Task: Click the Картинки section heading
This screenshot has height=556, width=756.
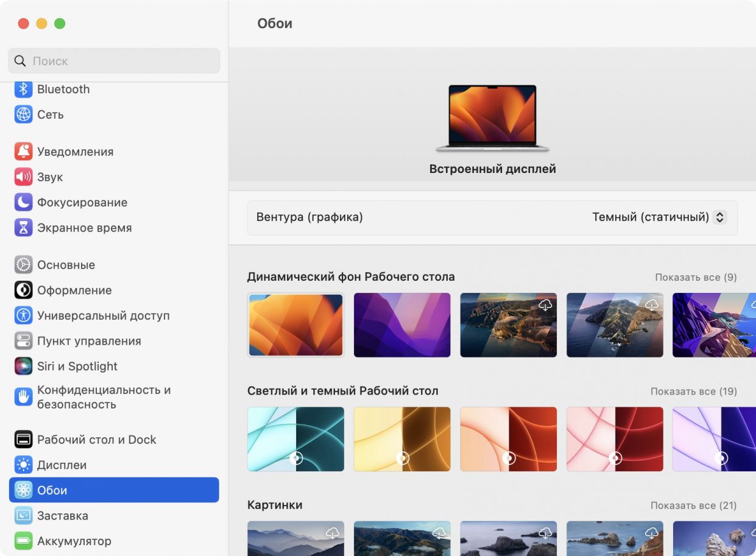Action: point(275,505)
